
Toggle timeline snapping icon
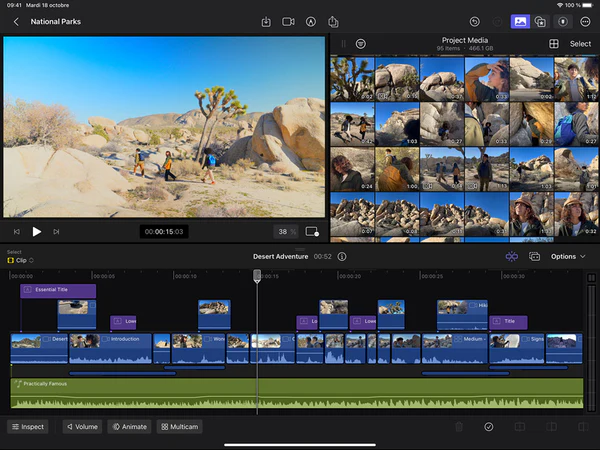(x=511, y=256)
